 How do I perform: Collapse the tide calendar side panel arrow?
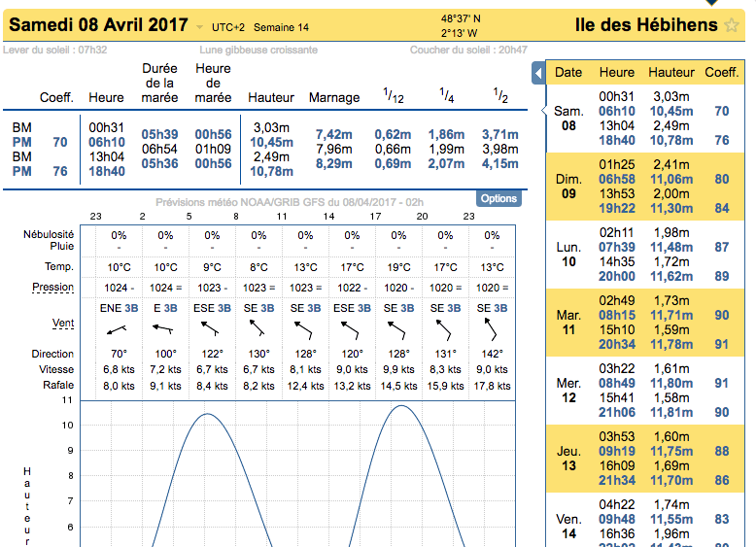537,74
